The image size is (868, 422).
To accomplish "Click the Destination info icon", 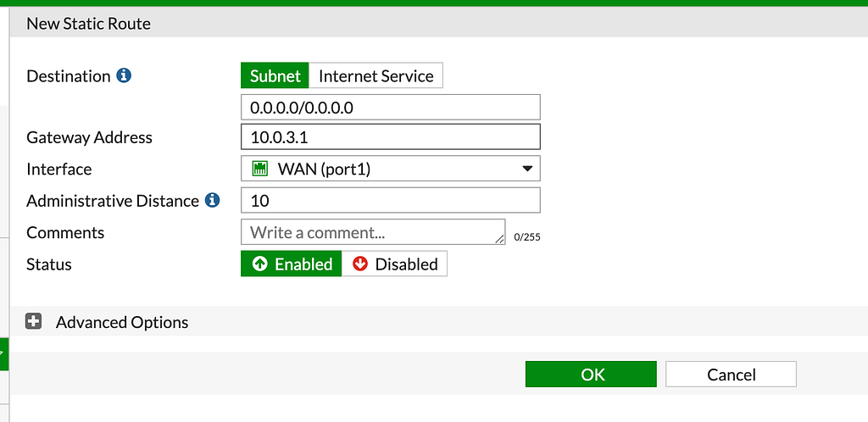I will click(x=124, y=75).
